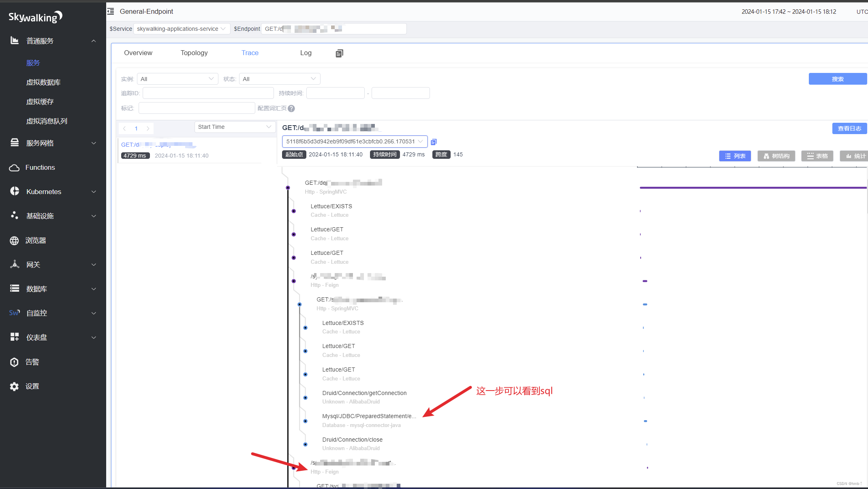Screen dimensions: 868x489
Task: Select 虚拟消息队列 submenu item
Action: [47, 121]
